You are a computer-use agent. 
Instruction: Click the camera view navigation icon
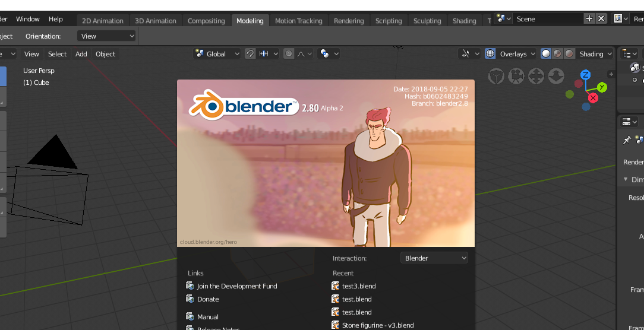point(516,77)
